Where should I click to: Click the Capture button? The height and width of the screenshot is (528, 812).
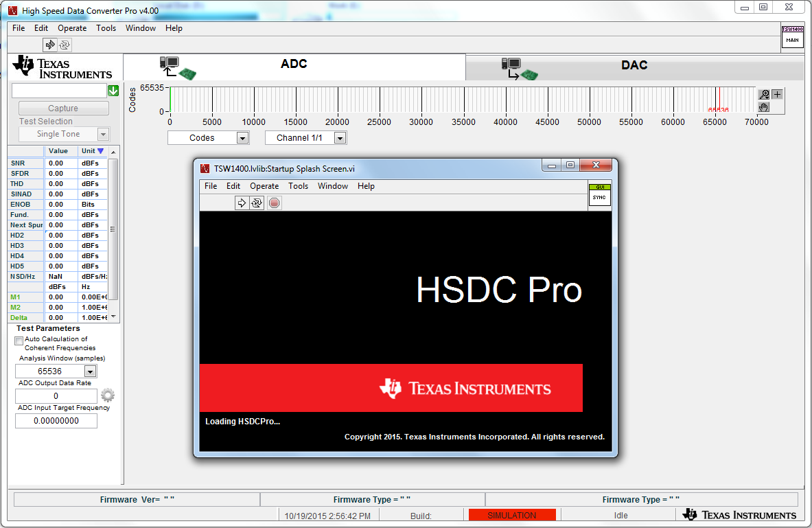tap(64, 108)
